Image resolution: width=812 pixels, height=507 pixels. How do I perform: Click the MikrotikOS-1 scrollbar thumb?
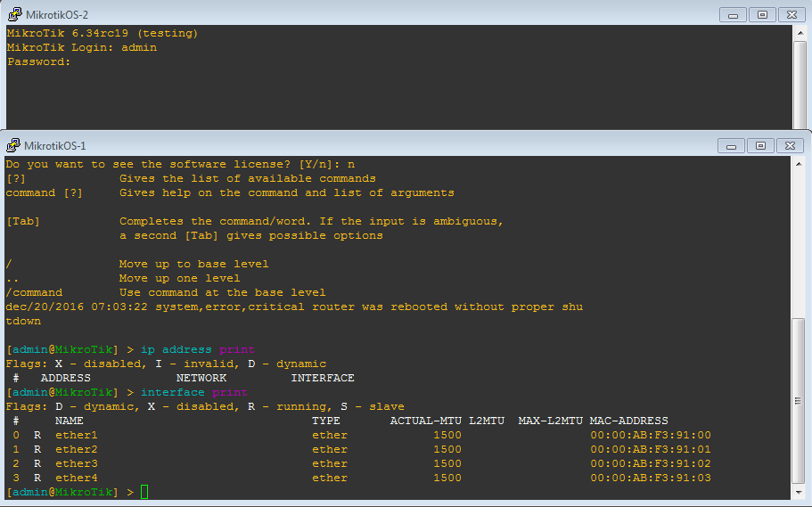[x=799, y=401]
